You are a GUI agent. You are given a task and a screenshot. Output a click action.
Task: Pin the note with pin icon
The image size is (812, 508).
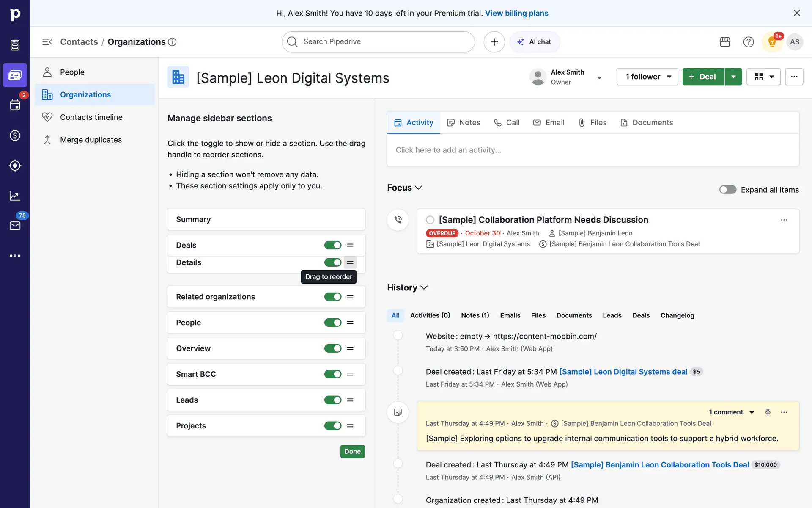(x=768, y=412)
